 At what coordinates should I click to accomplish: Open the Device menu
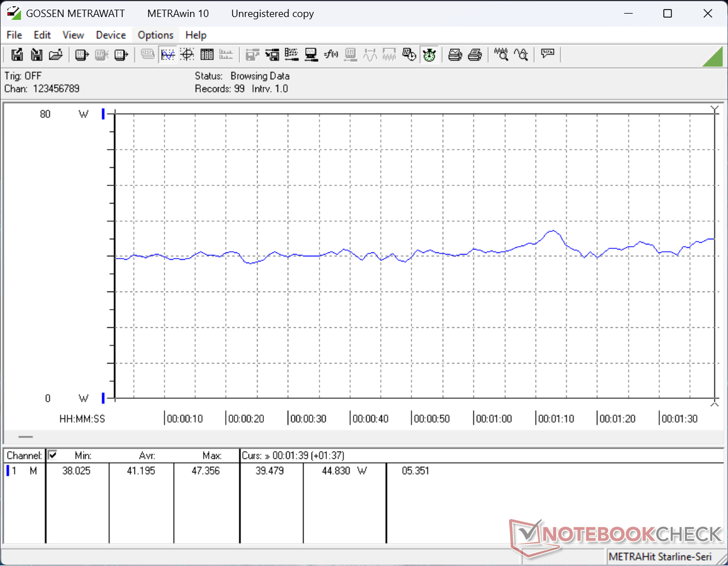tap(111, 35)
